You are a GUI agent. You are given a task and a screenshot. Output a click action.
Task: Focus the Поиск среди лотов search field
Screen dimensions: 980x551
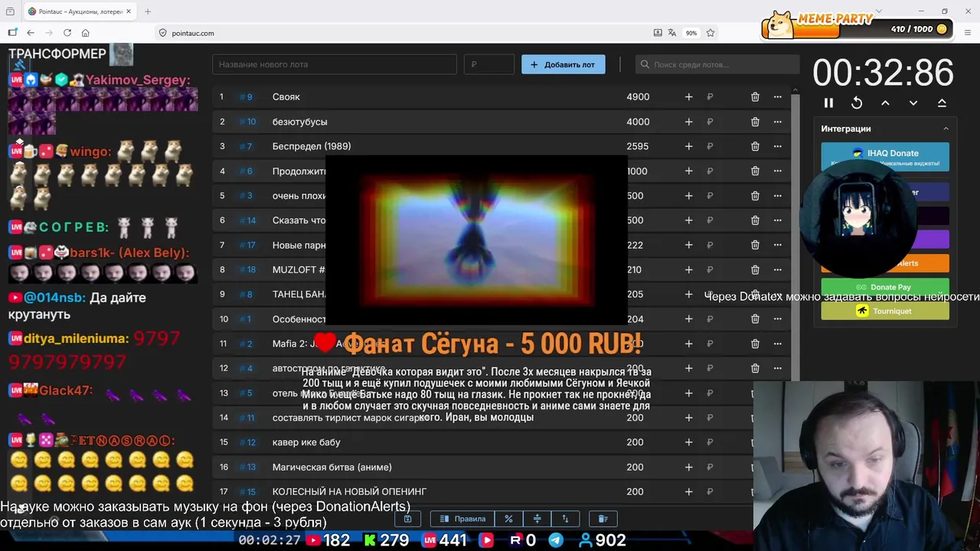[x=717, y=64]
